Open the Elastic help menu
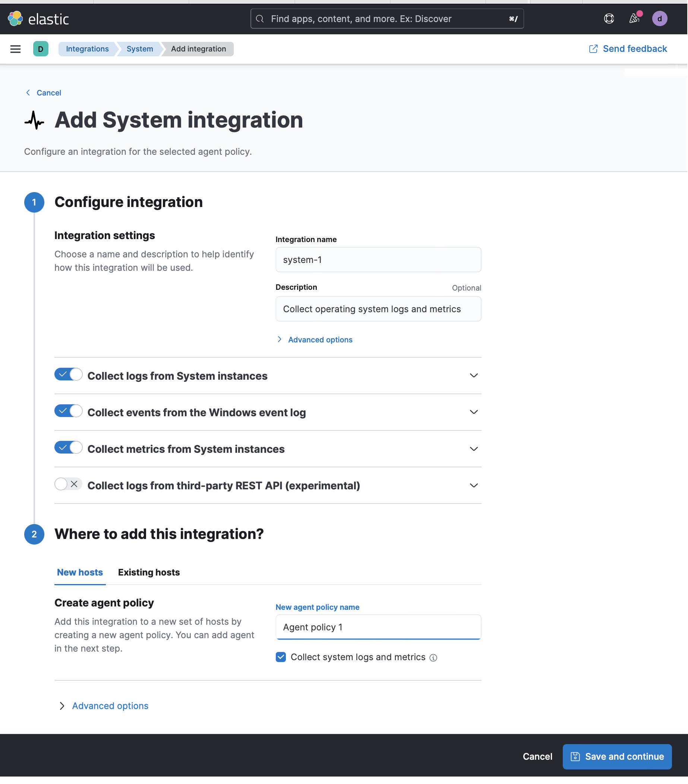 point(609,18)
